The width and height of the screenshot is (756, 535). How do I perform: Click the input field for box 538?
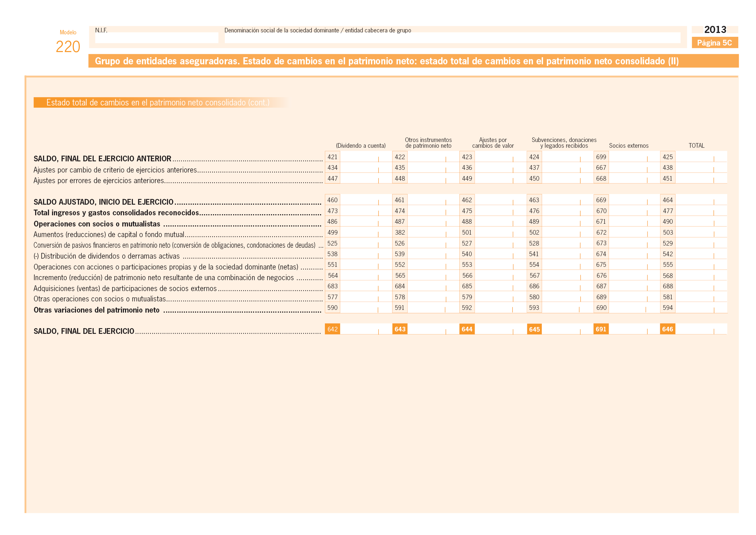pyautogui.click(x=366, y=254)
